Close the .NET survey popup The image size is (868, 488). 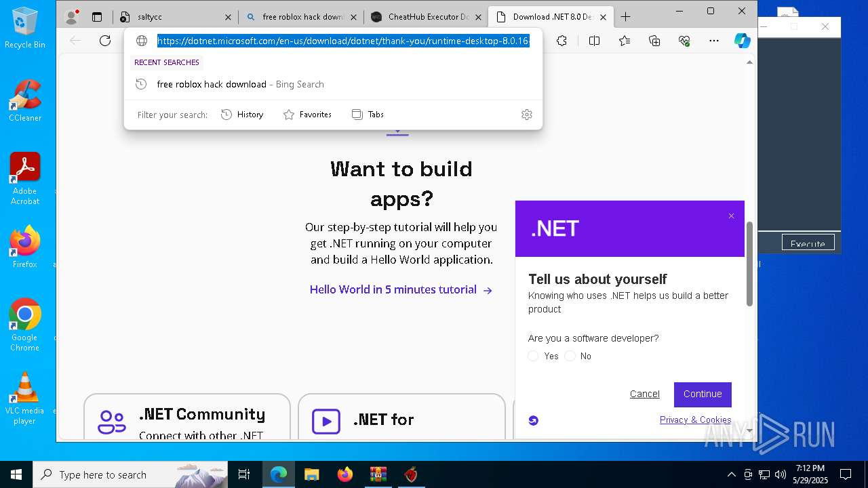[x=731, y=216]
